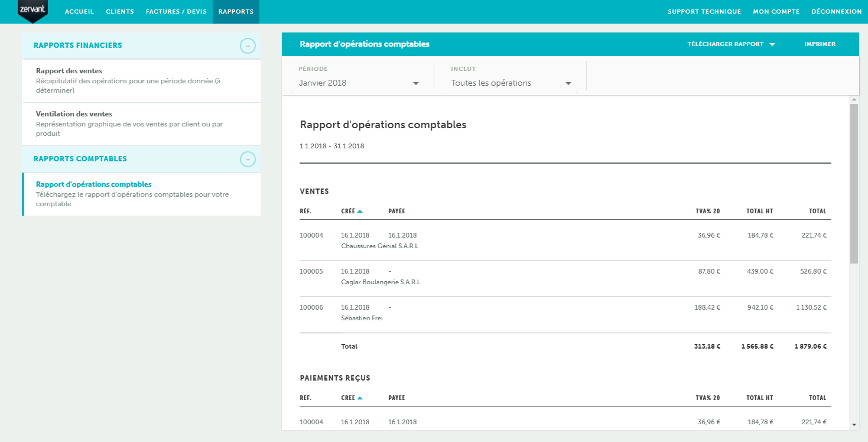Go to the Accueil tab
This screenshot has width=868, height=442.
pyautogui.click(x=79, y=12)
